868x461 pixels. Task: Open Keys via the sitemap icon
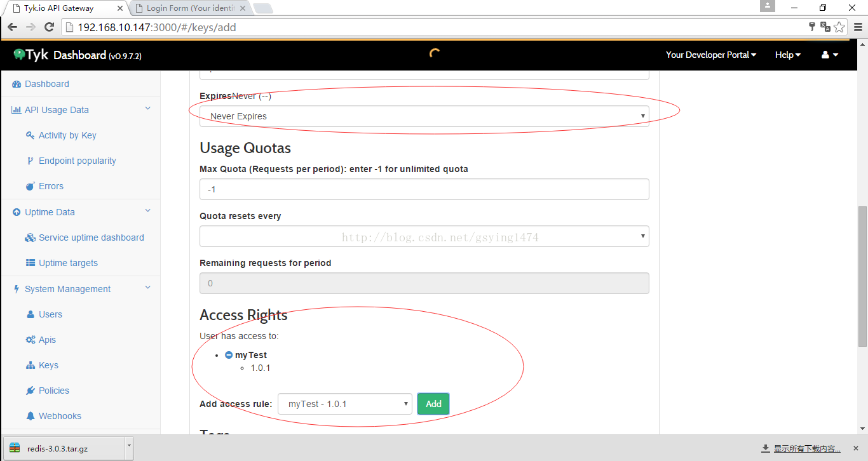click(x=30, y=365)
